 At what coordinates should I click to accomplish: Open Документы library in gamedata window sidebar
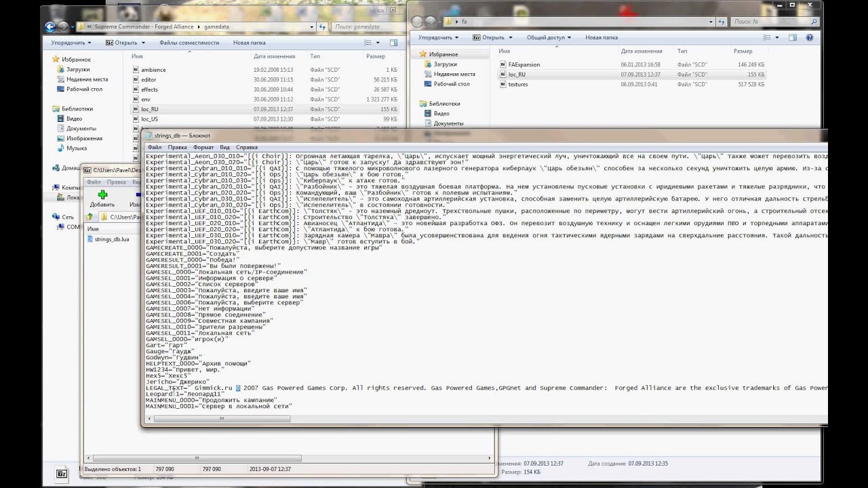tap(76, 128)
